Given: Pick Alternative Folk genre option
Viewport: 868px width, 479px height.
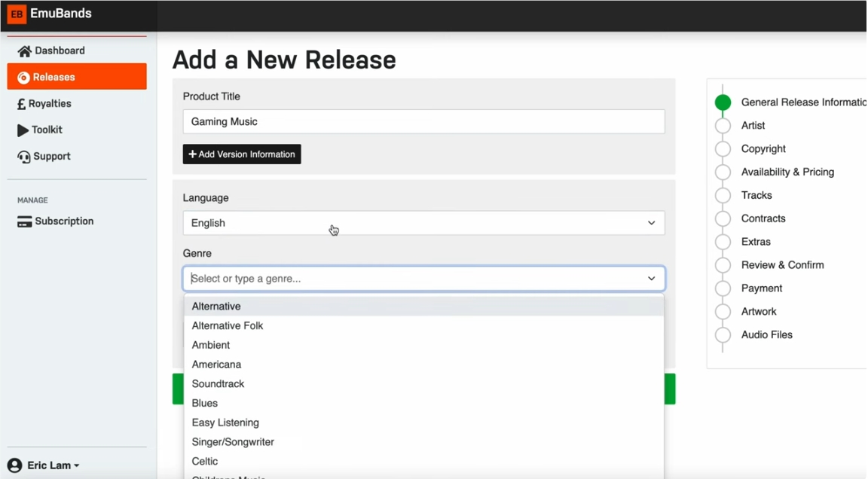Looking at the screenshot, I should 227,326.
